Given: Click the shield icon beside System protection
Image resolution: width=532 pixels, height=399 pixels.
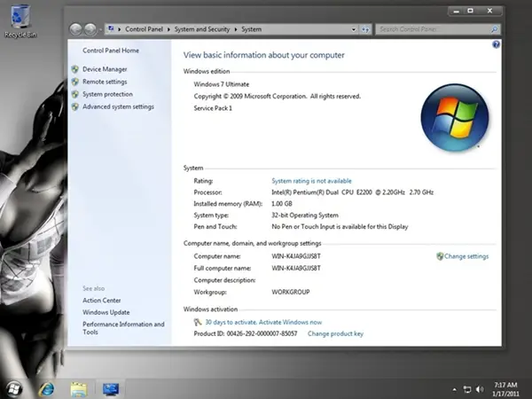Looking at the screenshot, I should (75, 94).
